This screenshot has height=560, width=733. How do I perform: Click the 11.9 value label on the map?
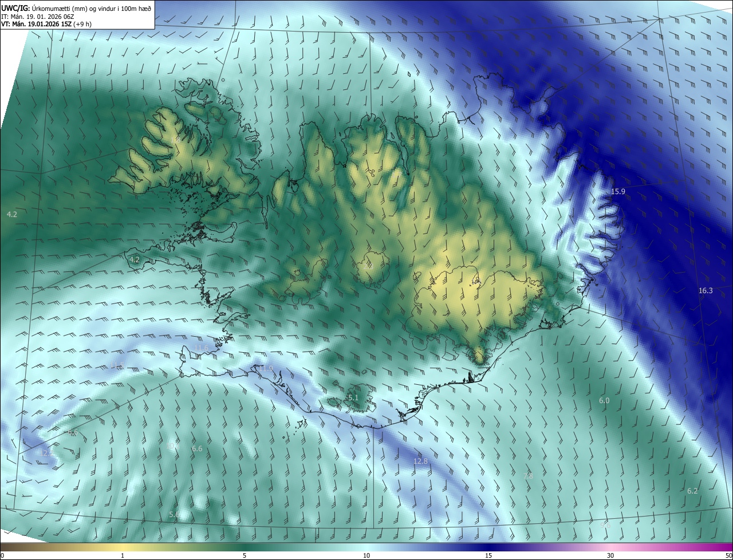[266, 368]
